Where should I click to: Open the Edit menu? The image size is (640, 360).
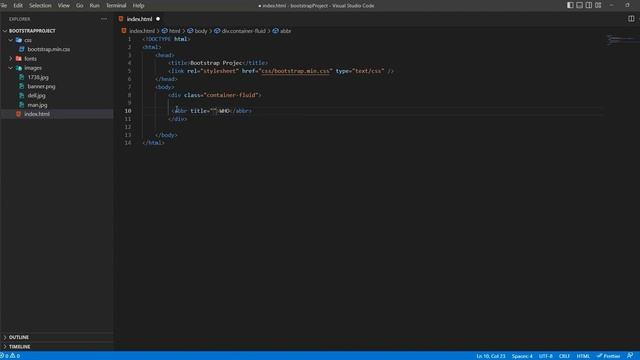tap(18, 6)
